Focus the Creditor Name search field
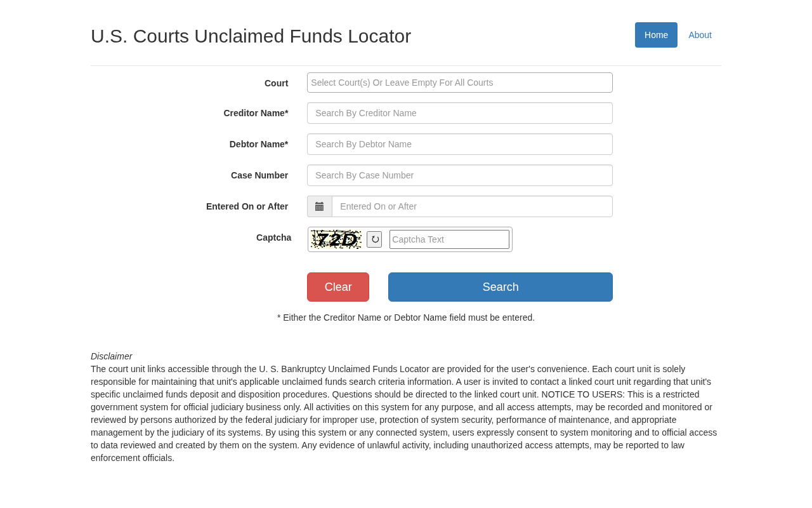This screenshot has height=508, width=812. coord(459,113)
